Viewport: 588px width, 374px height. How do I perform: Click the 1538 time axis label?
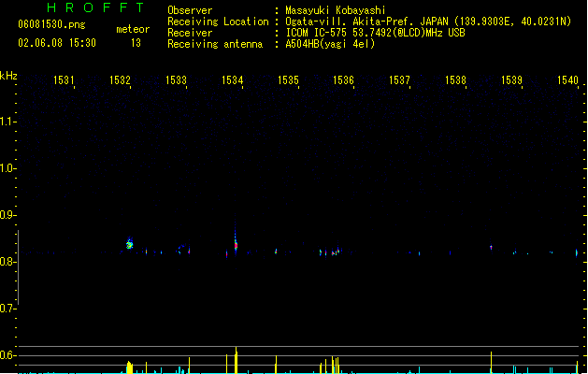[x=455, y=79]
